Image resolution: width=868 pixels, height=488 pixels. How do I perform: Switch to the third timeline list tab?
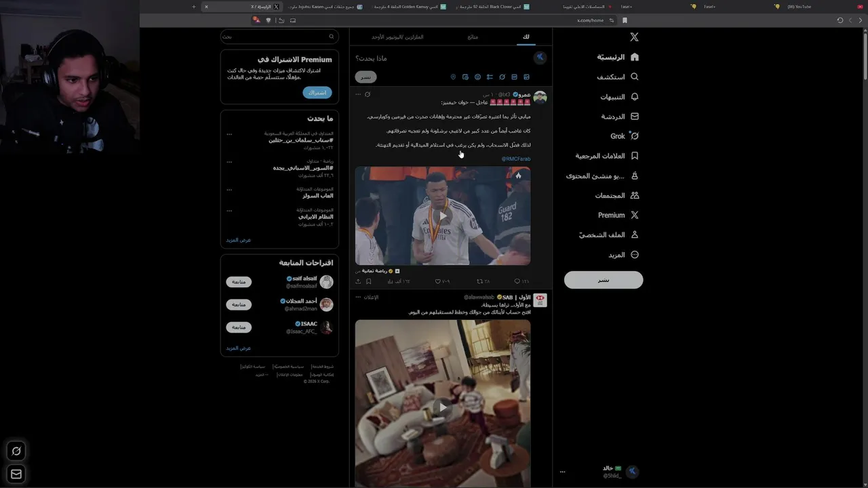pos(397,37)
